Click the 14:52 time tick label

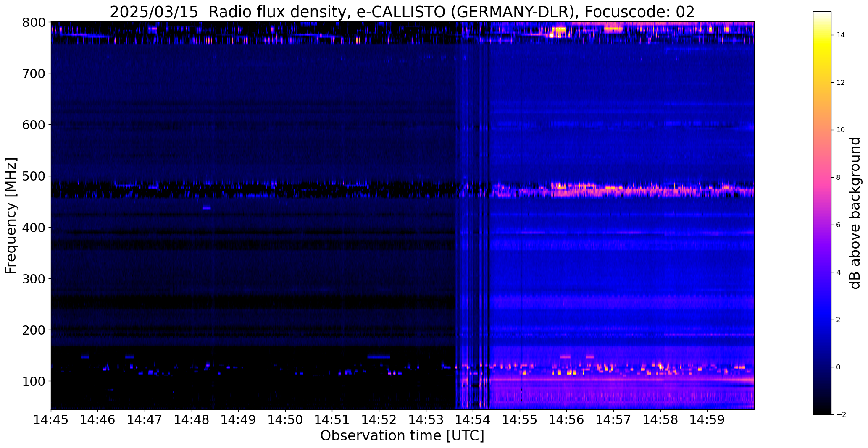pyautogui.click(x=379, y=420)
